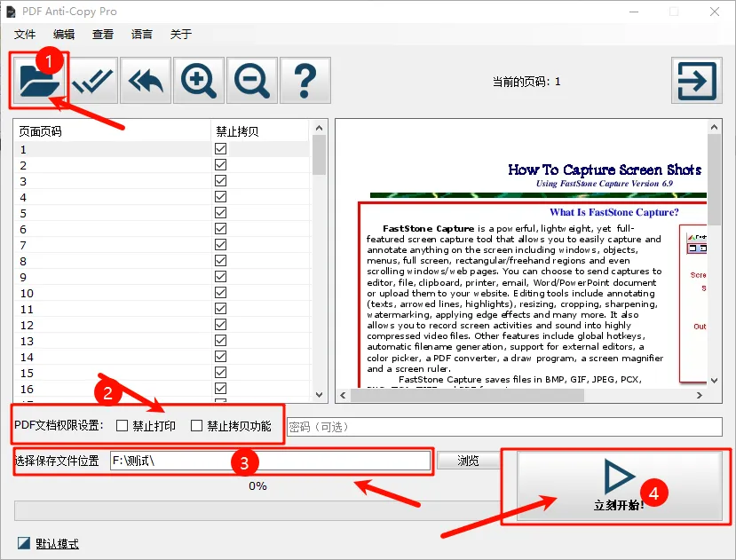Select page row 12 in the list

click(x=162, y=325)
